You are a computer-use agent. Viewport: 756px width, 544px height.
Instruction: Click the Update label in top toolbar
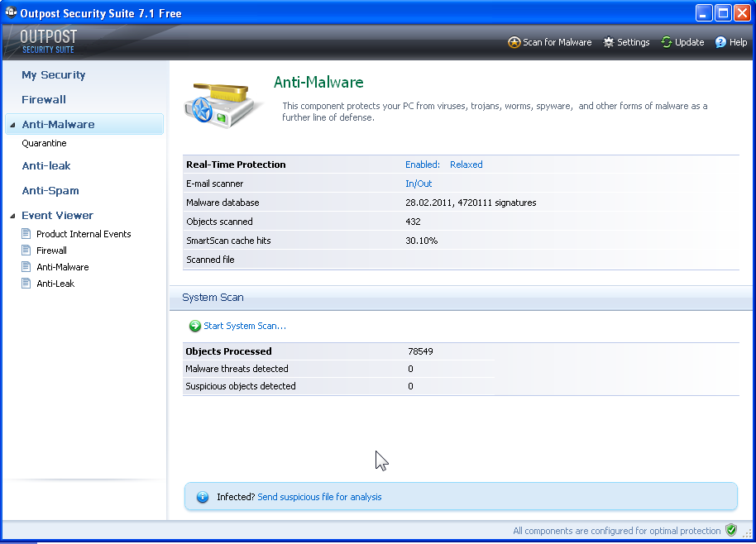(690, 42)
